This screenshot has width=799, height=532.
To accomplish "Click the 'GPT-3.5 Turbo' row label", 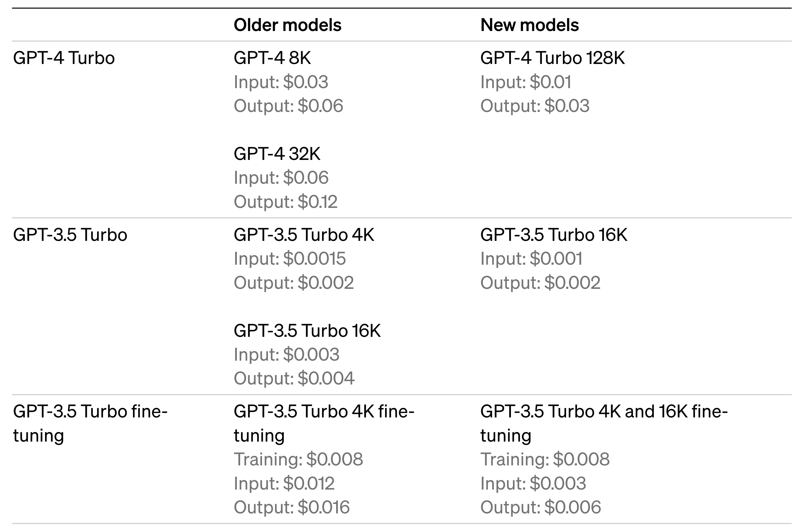I will [70, 234].
